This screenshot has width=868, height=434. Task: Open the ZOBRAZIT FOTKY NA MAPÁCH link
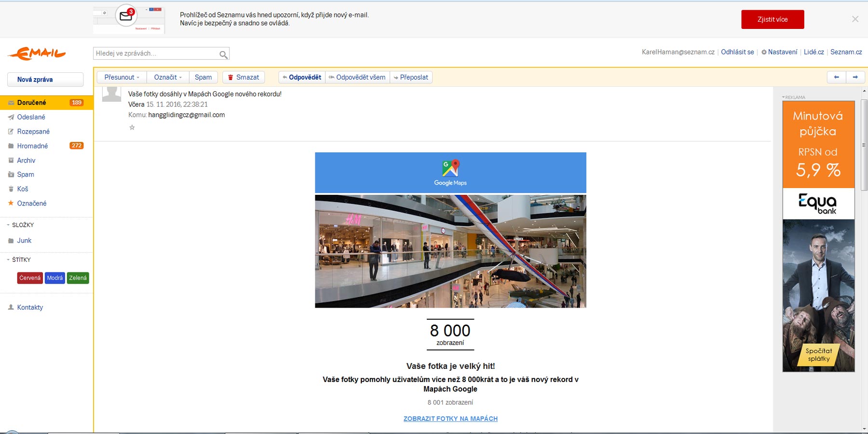[450, 419]
